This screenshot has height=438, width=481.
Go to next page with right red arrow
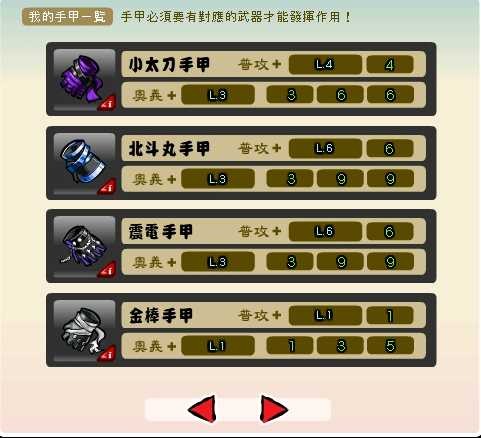click(274, 409)
